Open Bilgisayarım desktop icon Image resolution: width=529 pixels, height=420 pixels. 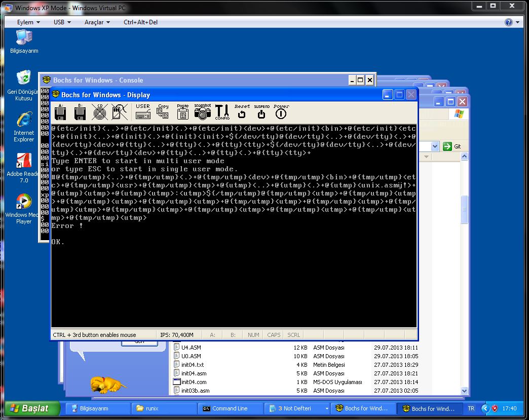coord(24,42)
